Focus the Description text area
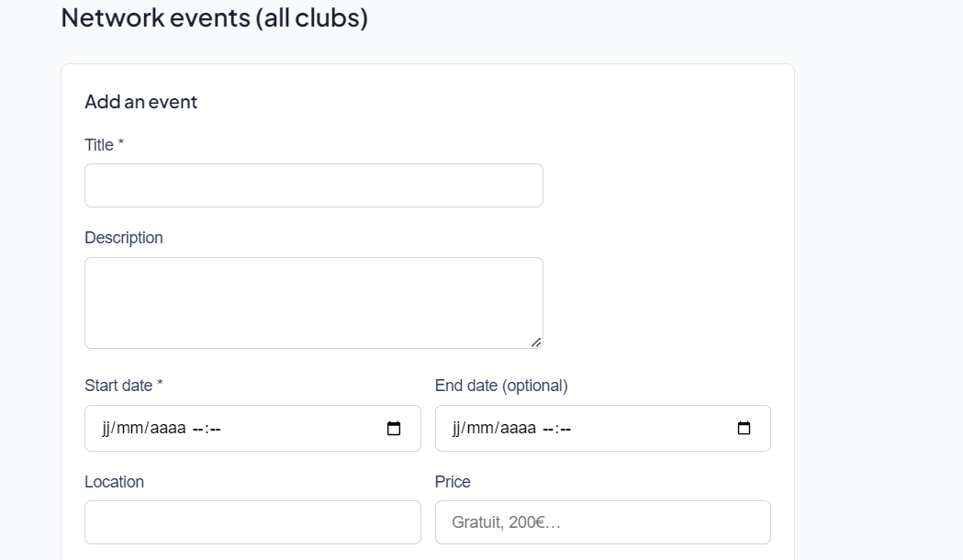The width and height of the screenshot is (963, 560). click(313, 302)
